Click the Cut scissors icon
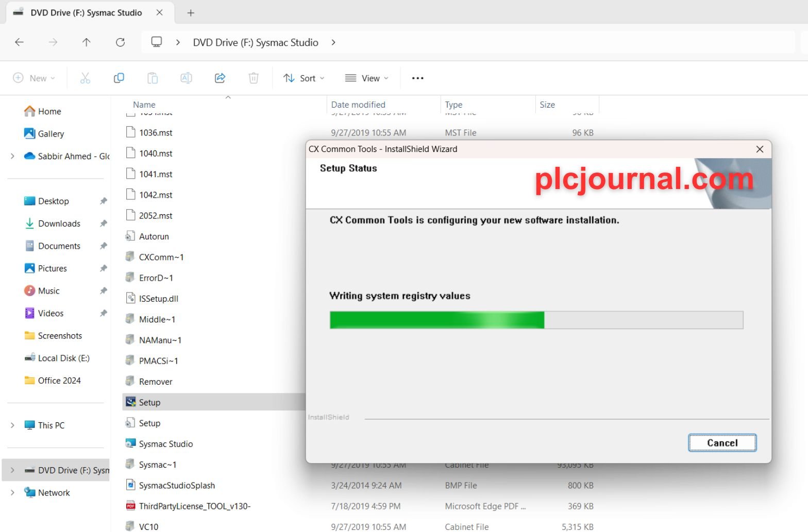The height and width of the screenshot is (532, 808). click(x=85, y=78)
